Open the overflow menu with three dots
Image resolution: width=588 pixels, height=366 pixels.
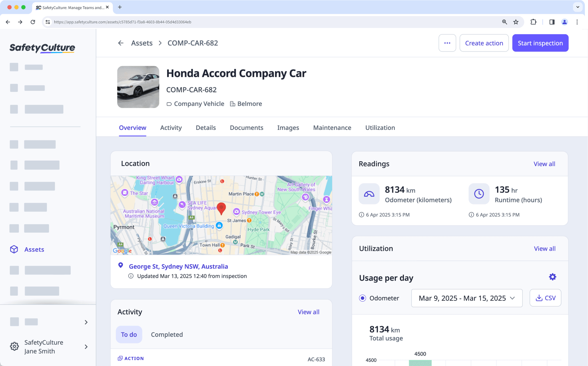[x=447, y=43]
